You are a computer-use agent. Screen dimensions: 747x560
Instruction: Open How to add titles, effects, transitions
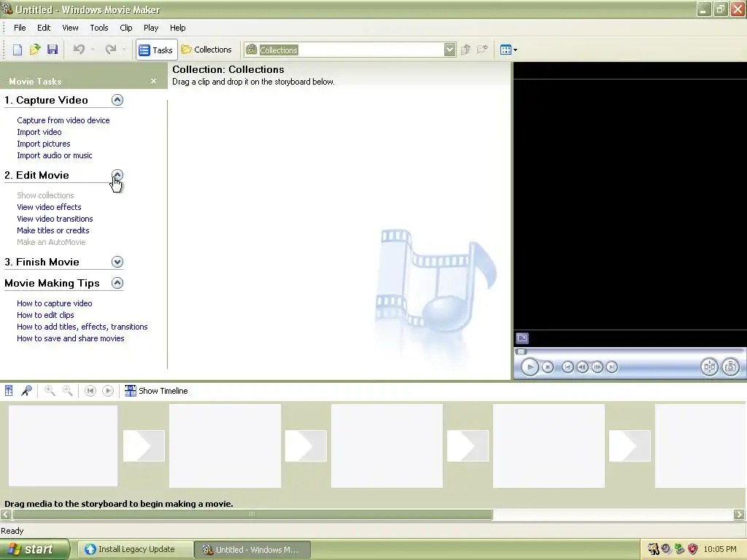[82, 327]
